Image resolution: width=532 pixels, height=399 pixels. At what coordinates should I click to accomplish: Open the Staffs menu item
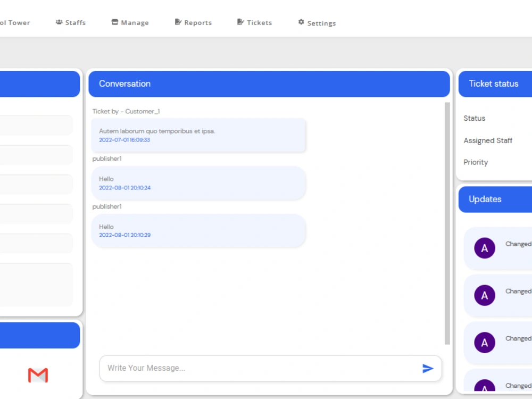pos(71,22)
